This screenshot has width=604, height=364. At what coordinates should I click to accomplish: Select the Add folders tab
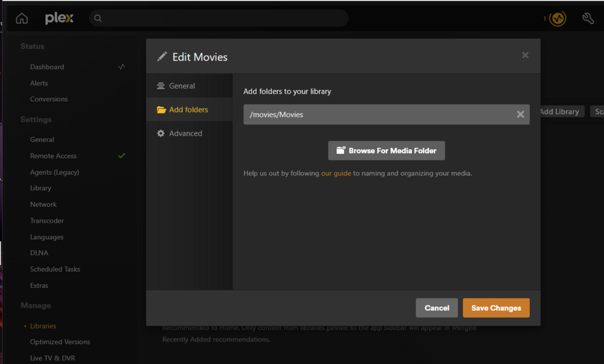[x=189, y=110]
